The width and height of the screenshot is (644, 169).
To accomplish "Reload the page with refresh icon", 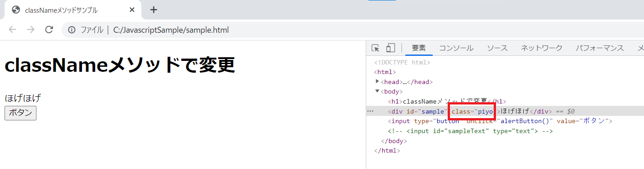I will pyautogui.click(x=49, y=30).
